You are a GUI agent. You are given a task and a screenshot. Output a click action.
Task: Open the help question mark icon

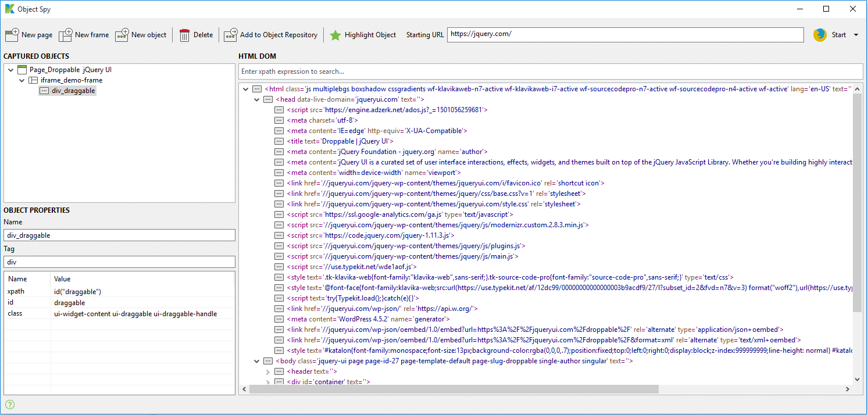pyautogui.click(x=10, y=405)
